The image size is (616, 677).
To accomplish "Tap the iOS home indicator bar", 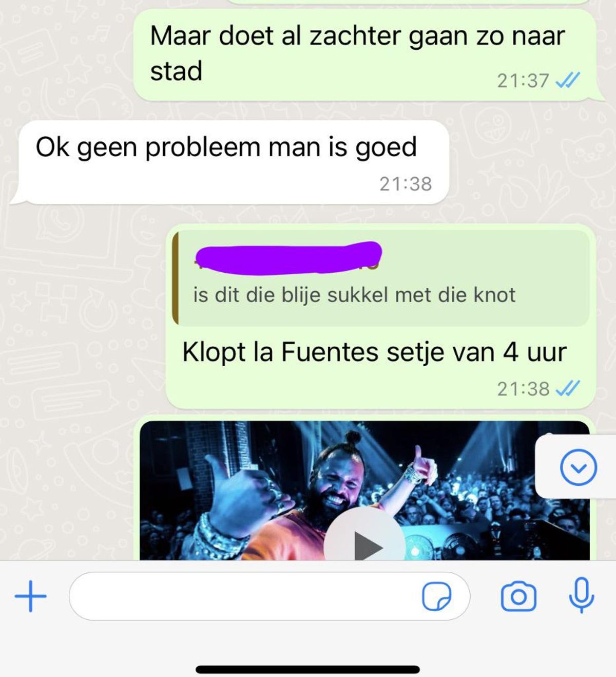I will [x=308, y=669].
